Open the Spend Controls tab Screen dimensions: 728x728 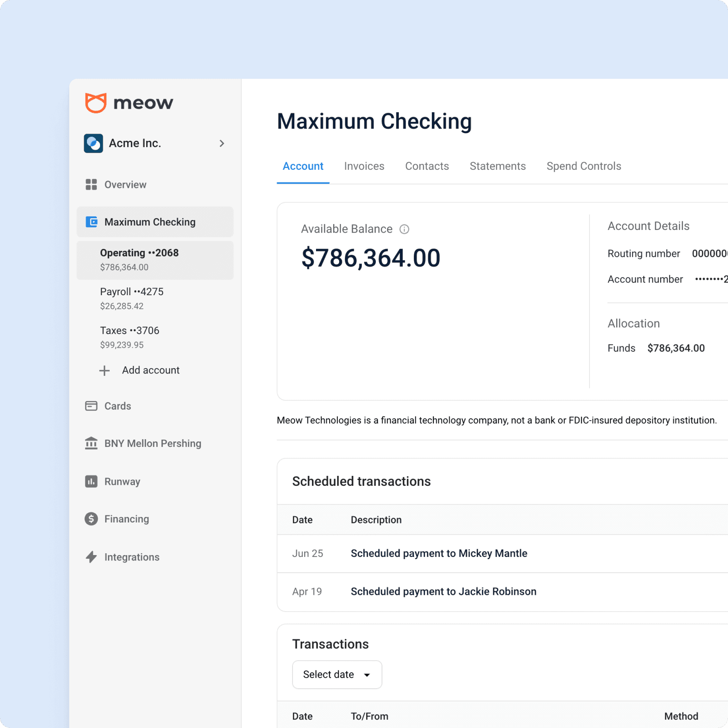coord(584,166)
